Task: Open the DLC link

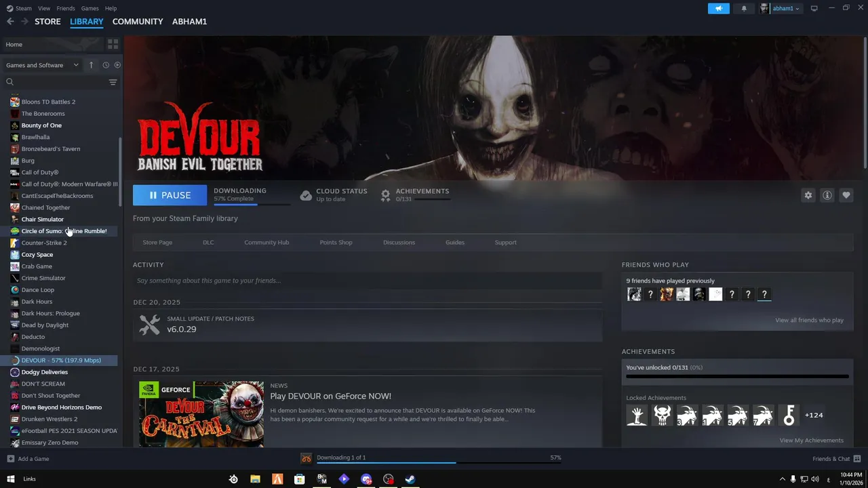Action: point(208,243)
